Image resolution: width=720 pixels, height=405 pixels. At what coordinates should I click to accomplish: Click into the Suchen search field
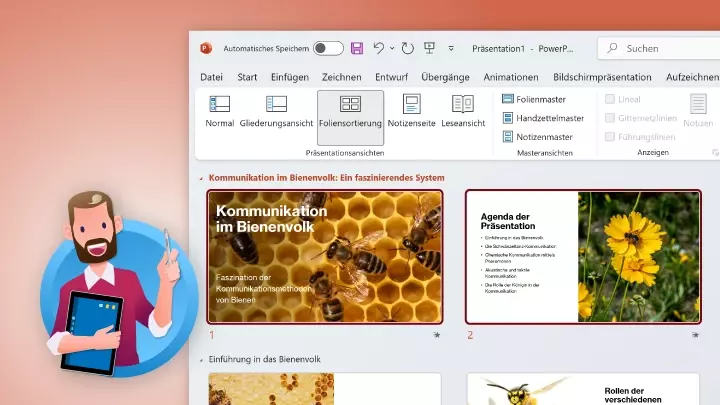(x=659, y=48)
